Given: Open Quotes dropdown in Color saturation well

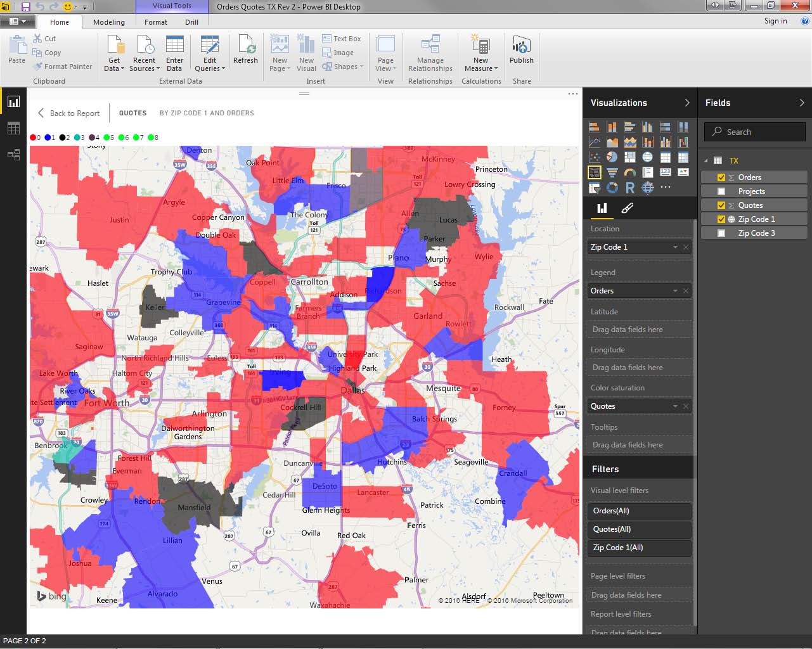Looking at the screenshot, I should pos(675,406).
